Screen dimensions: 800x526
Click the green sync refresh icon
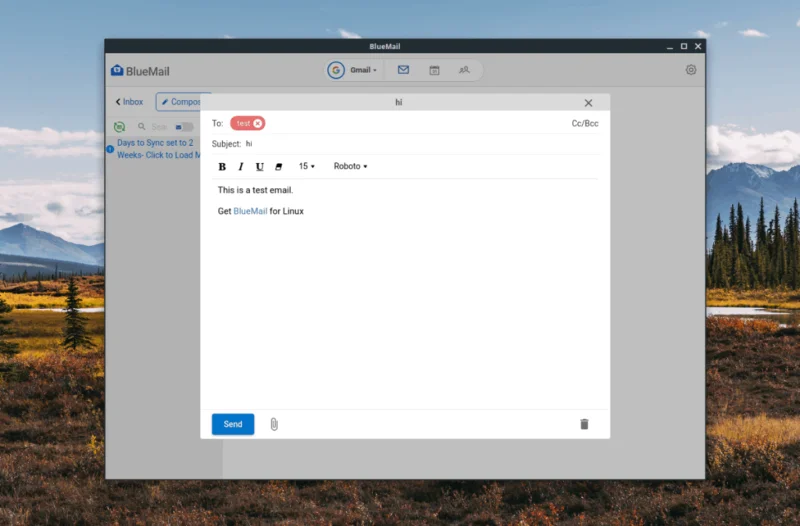119,127
